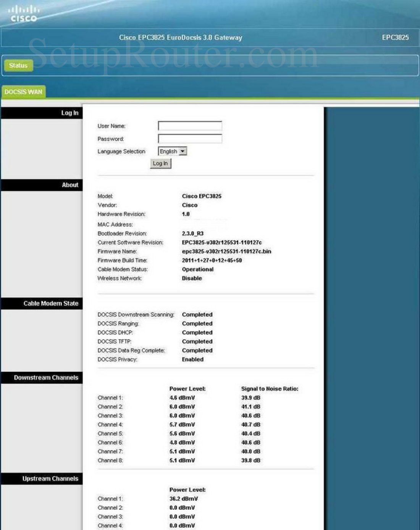Click inside the Password field

pos(189,138)
